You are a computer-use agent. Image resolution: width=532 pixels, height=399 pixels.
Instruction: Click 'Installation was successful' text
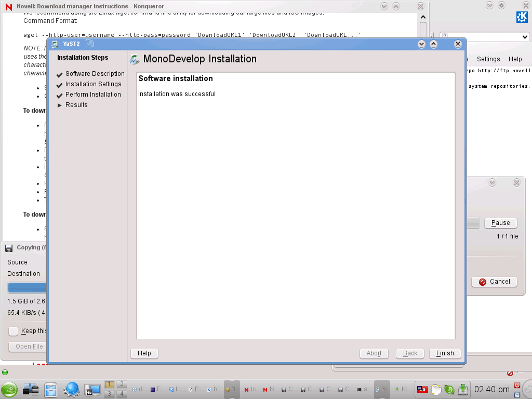coord(177,94)
